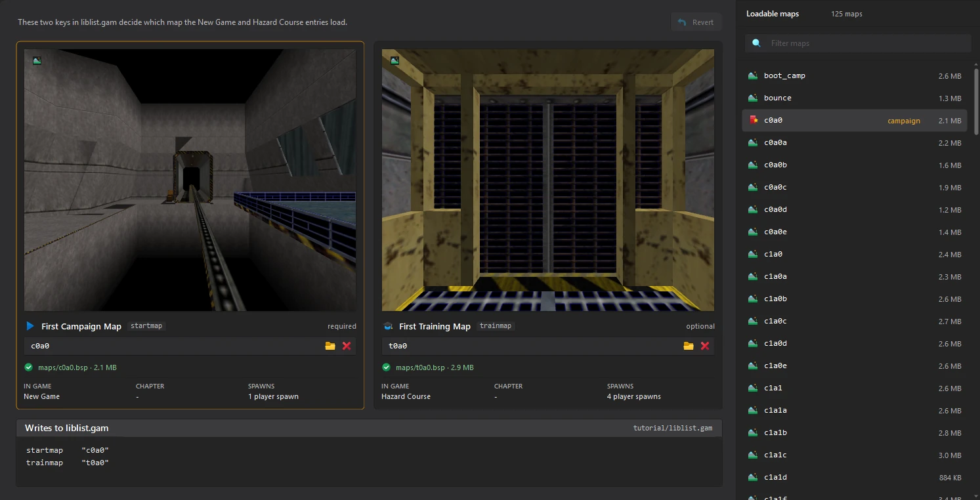Viewport: 980px width, 500px height.
Task: Clear the startmap value with the red X
Action: tap(347, 346)
